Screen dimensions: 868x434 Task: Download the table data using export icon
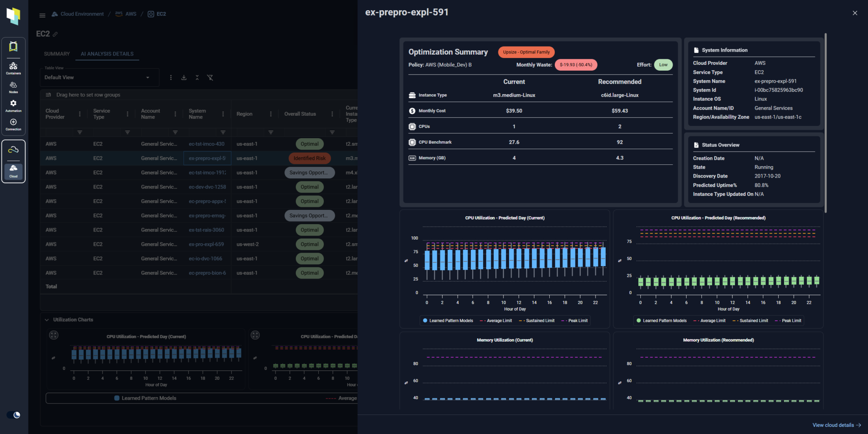184,78
